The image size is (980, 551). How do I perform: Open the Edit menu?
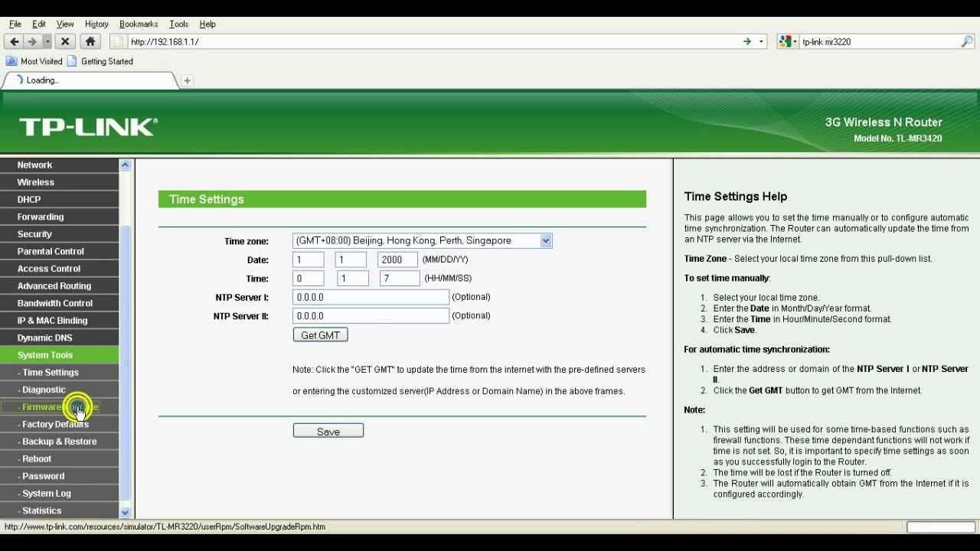pyautogui.click(x=38, y=24)
